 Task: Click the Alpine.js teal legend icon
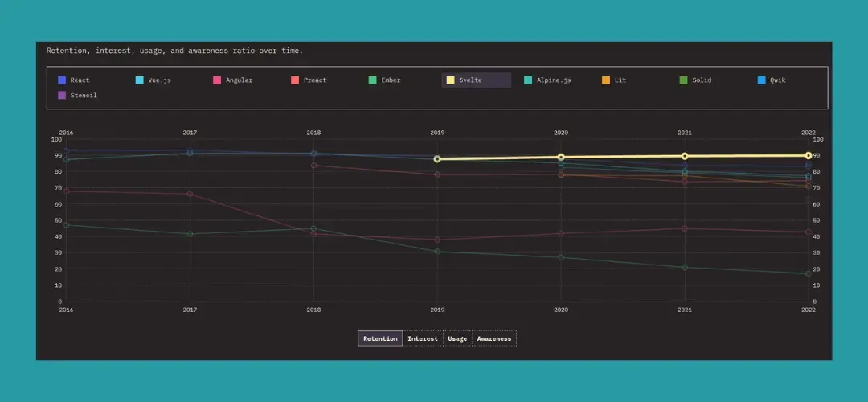pyautogui.click(x=528, y=80)
